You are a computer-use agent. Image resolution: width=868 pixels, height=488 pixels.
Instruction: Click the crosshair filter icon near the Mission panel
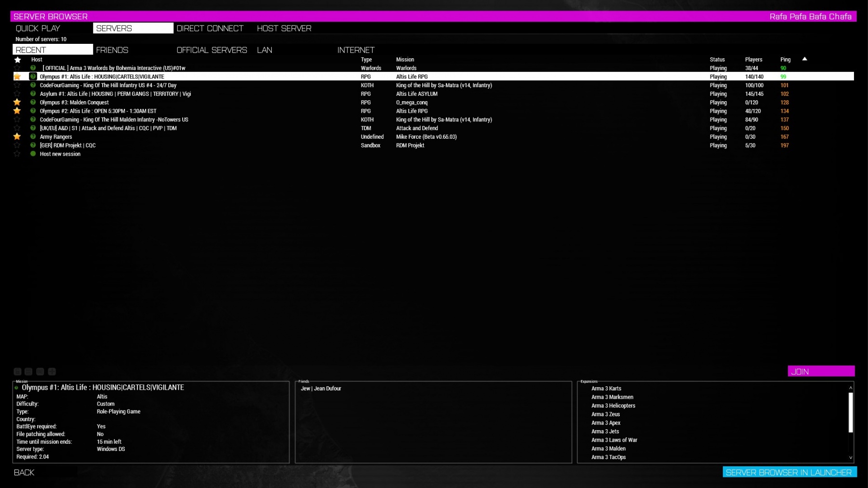(x=52, y=371)
